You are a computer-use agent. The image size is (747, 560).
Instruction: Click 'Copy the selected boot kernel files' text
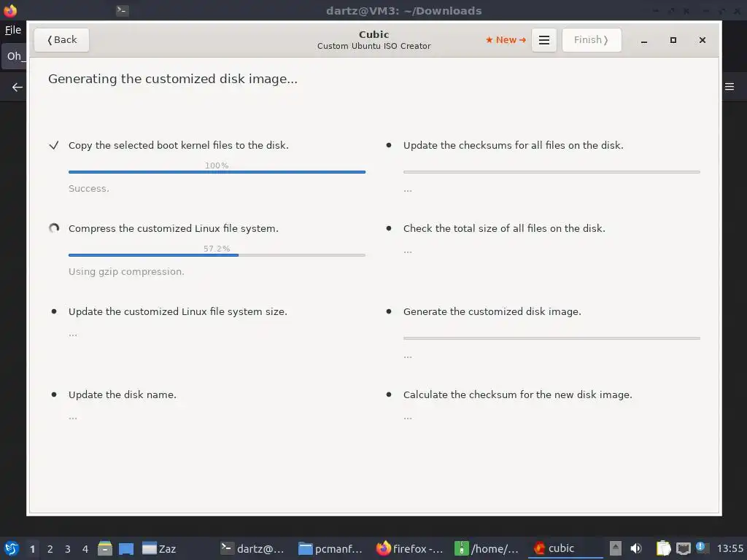click(x=179, y=145)
